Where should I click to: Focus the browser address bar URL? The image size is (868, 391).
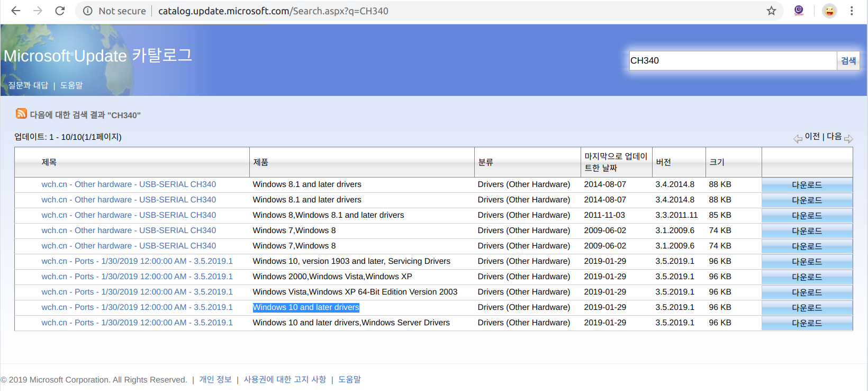click(273, 11)
